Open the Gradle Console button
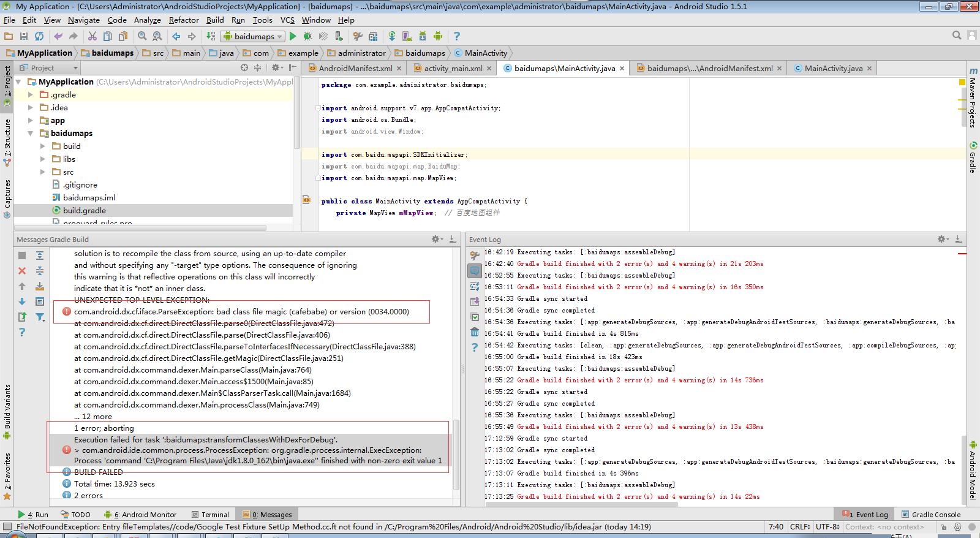This screenshot has height=538, width=980. (931, 515)
